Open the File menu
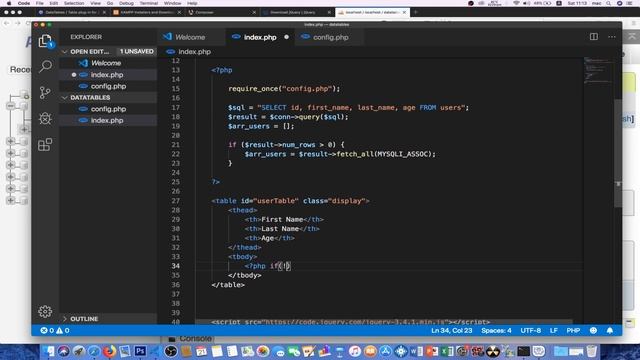 pos(40,3)
